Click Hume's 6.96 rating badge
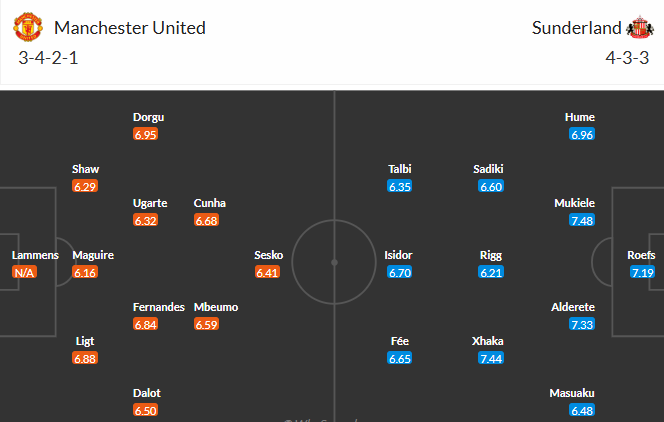 (x=581, y=134)
